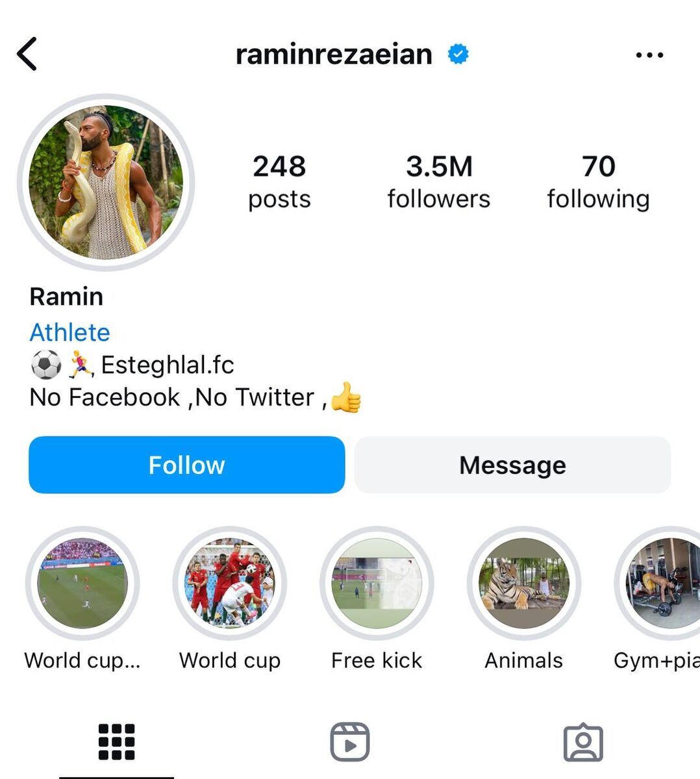700x779 pixels.
Task: Tap the Esteghlal.fc bio text
Action: click(168, 365)
